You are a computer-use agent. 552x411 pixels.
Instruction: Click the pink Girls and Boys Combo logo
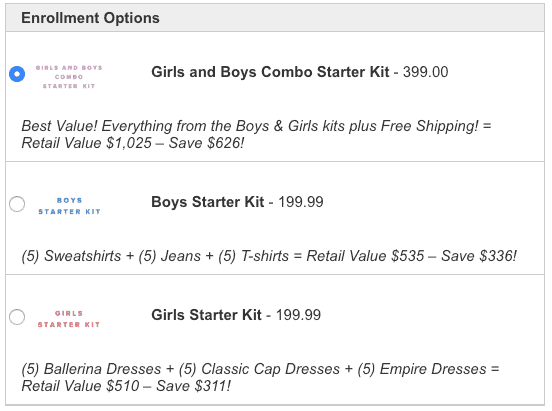click(x=69, y=77)
